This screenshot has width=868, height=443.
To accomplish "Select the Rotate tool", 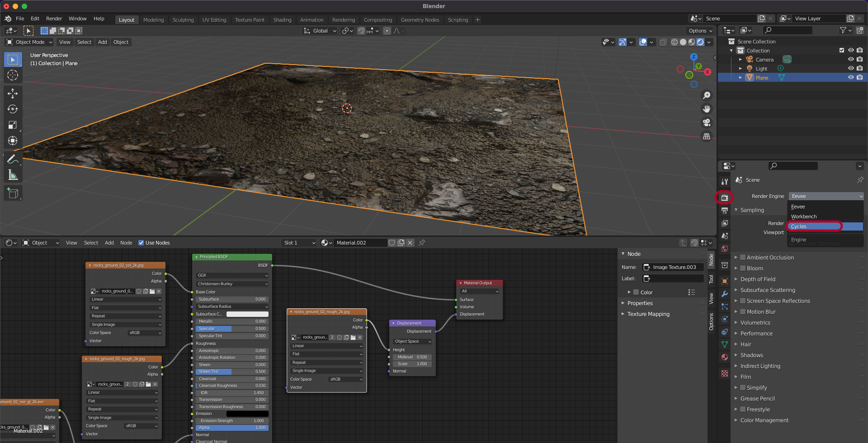I will (13, 109).
